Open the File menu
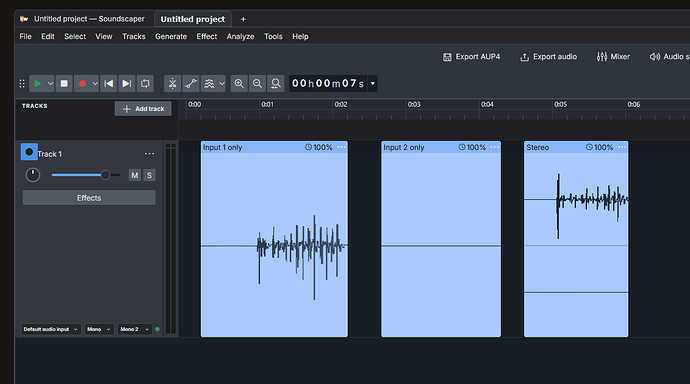 pos(26,37)
